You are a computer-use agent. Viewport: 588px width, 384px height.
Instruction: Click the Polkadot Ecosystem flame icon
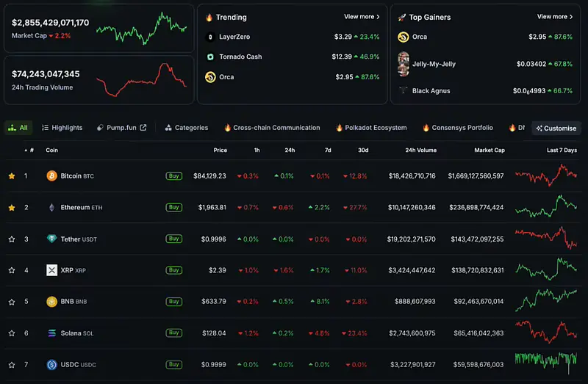(x=339, y=127)
